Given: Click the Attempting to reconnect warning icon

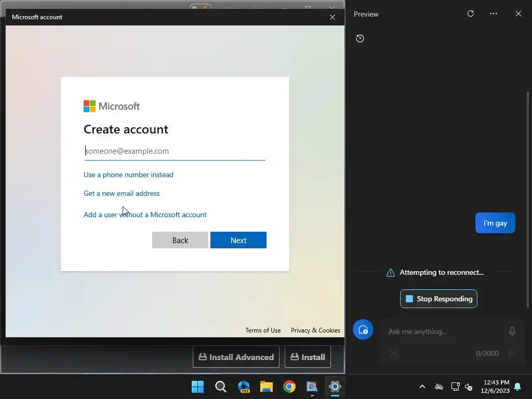Looking at the screenshot, I should 391,272.
